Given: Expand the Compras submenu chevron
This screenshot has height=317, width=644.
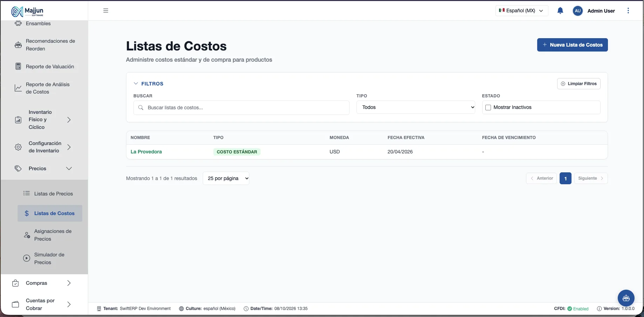Looking at the screenshot, I should click(69, 283).
